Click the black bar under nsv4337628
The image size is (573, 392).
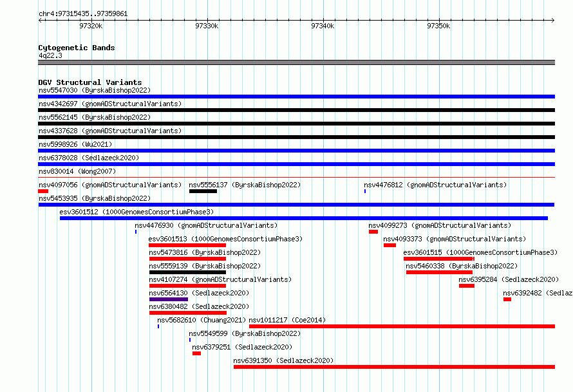tap(296, 137)
